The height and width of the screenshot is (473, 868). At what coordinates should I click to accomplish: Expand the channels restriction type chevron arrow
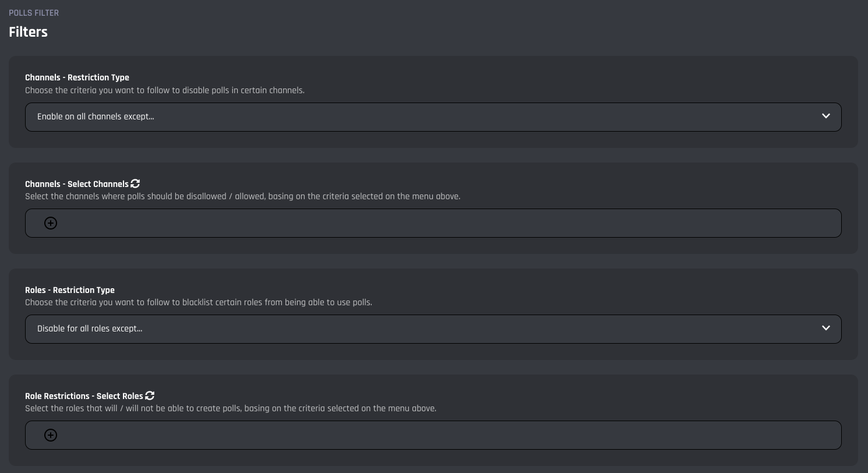(825, 117)
